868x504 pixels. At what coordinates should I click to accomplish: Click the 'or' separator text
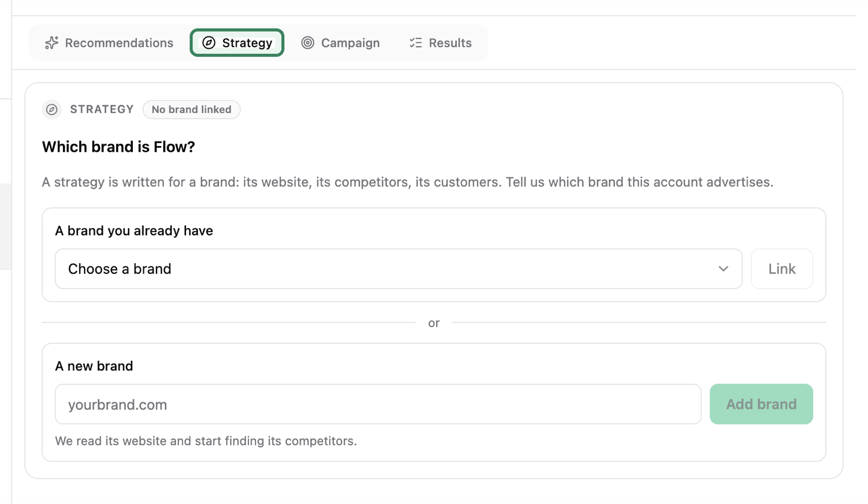tap(434, 323)
